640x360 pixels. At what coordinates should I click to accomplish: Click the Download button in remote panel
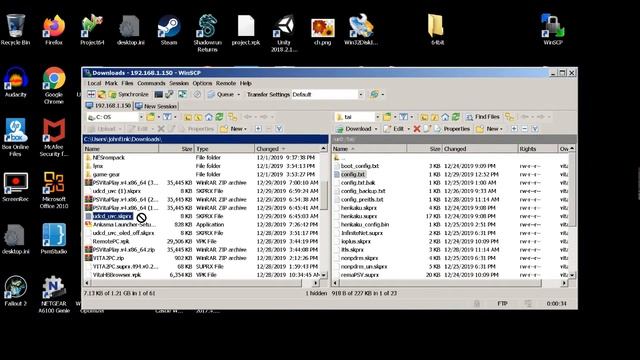tap(353, 129)
